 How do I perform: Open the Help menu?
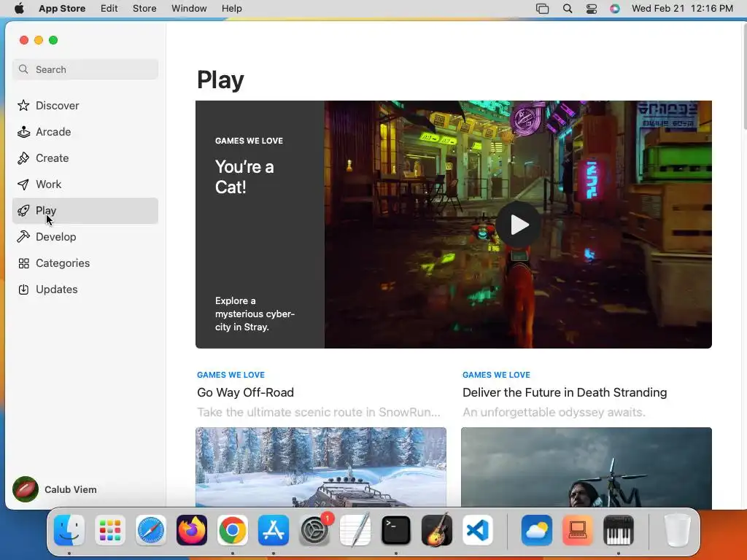click(x=231, y=9)
